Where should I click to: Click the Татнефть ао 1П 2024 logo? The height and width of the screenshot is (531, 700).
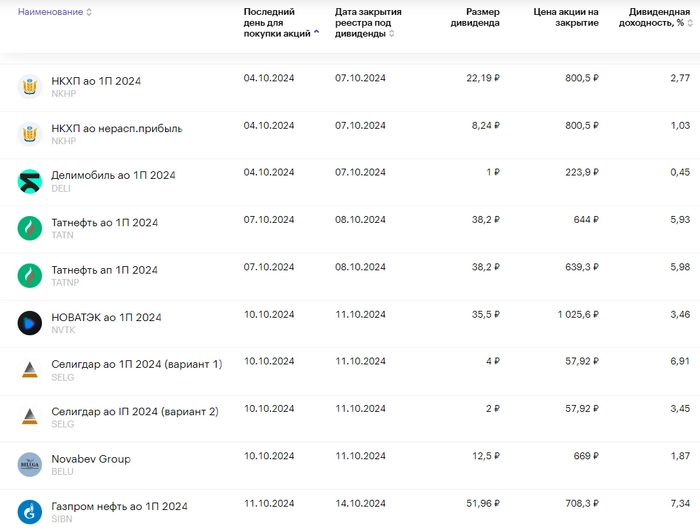[x=30, y=228]
